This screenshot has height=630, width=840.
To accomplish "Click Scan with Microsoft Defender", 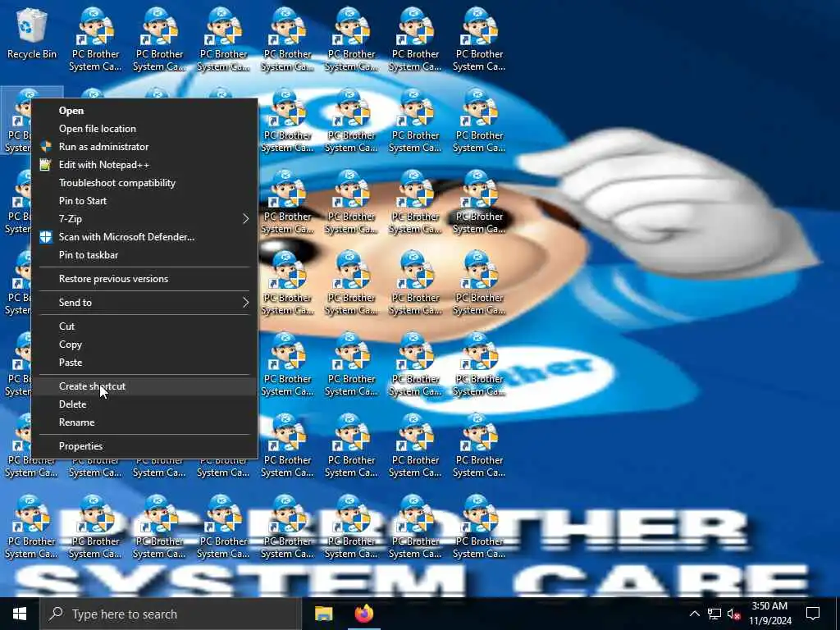I will [144, 237].
